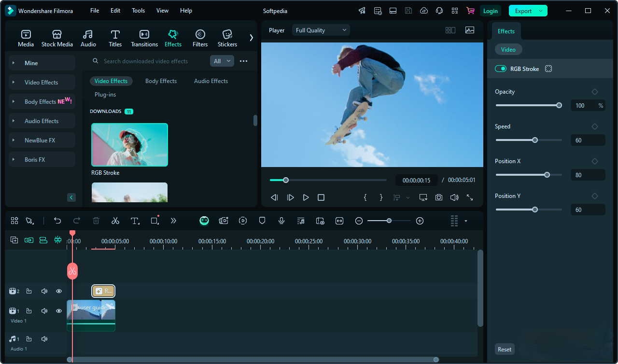
Task: Expand the Video Effects category
Action: (x=42, y=83)
